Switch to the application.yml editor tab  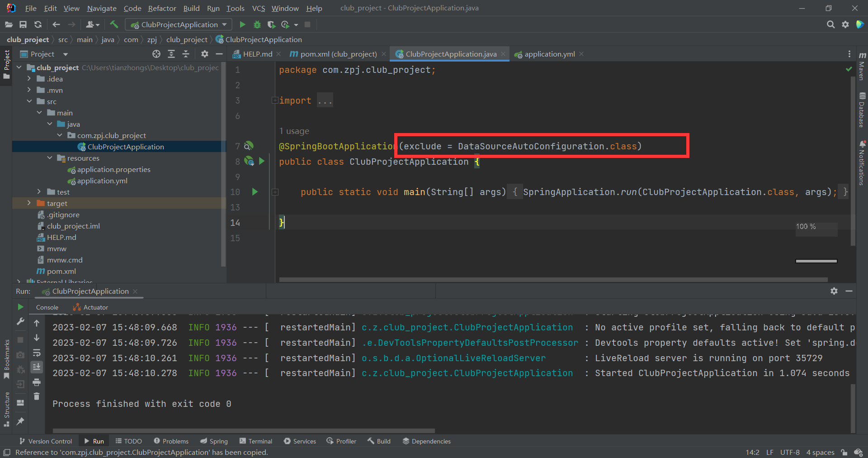(549, 54)
